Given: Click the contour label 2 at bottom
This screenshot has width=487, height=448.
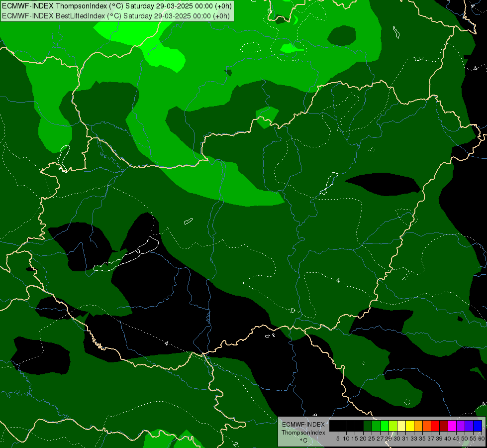Looking at the screenshot, I should (x=236, y=444).
